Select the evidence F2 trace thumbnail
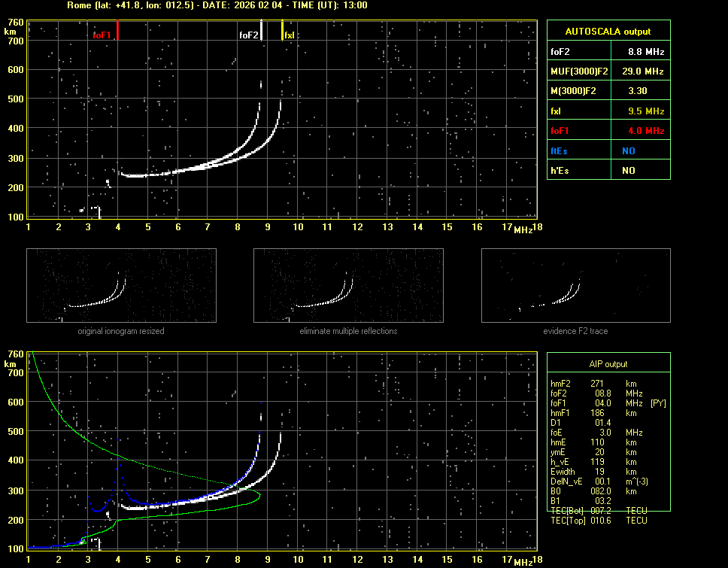This screenshot has height=568, width=728. point(575,285)
